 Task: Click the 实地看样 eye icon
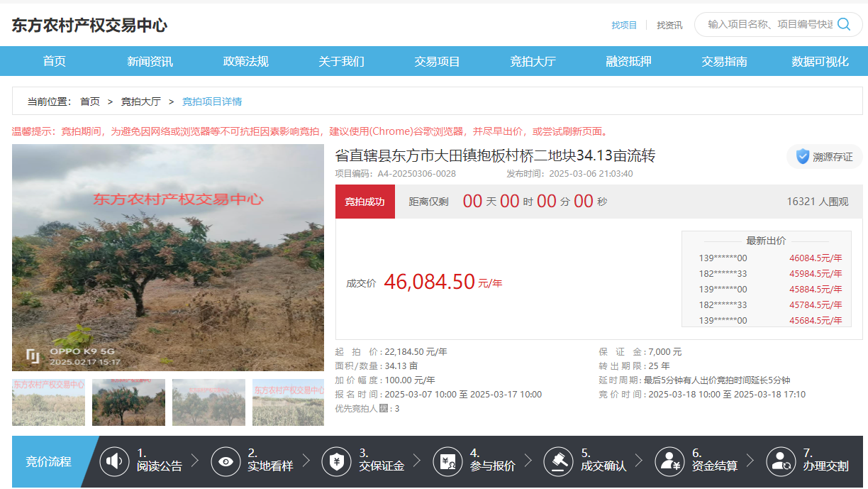[226, 461]
